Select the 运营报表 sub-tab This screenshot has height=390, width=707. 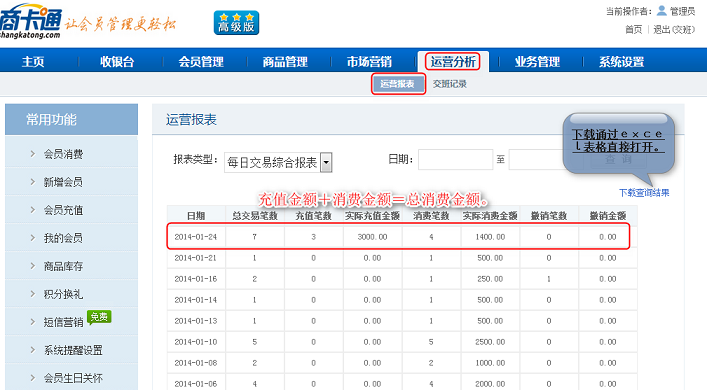pyautogui.click(x=398, y=84)
